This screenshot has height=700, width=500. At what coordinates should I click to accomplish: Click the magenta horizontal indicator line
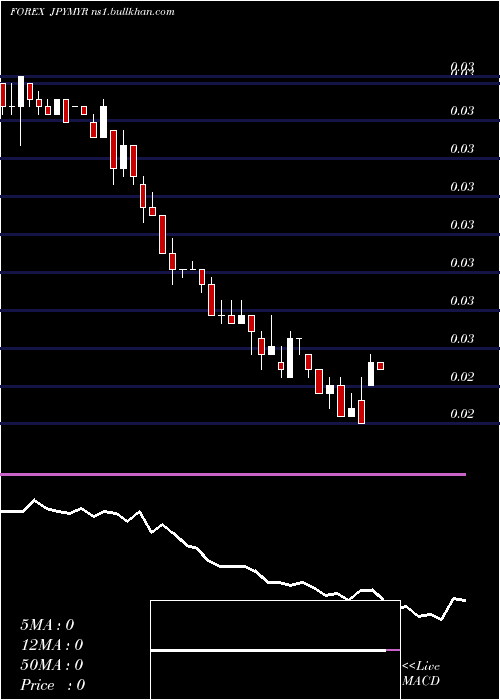coord(233,474)
